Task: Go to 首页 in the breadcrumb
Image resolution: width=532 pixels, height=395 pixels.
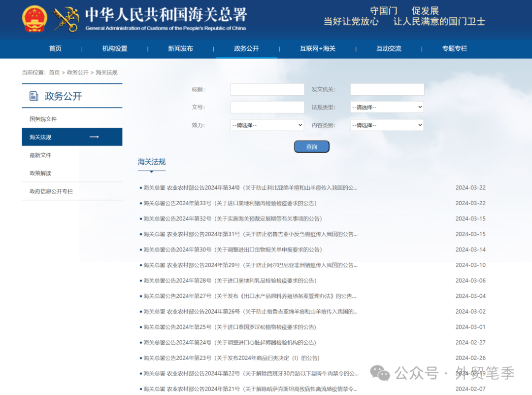Action: (x=54, y=72)
